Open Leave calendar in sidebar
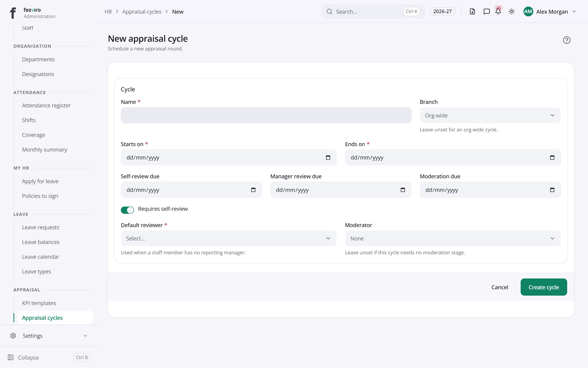 [x=41, y=257]
